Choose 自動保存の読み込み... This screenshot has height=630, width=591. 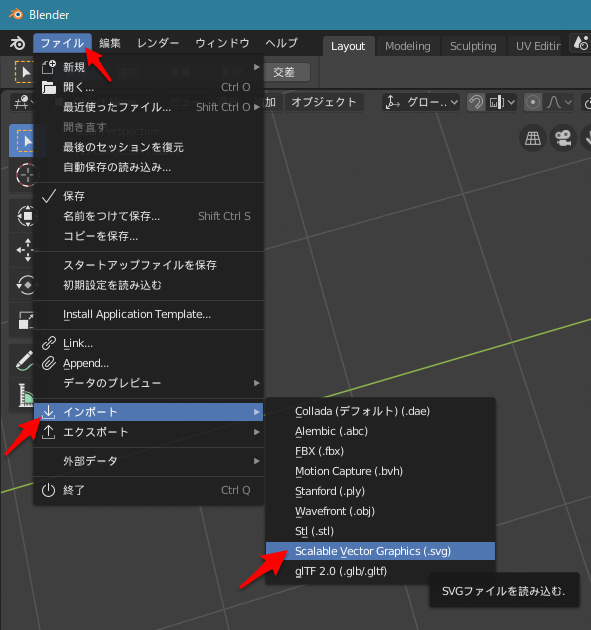tap(149, 168)
